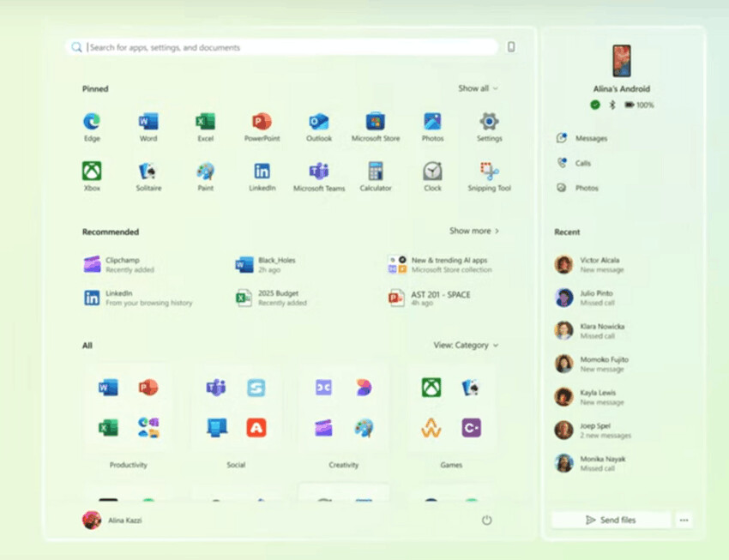Click the green connected status icon
The height and width of the screenshot is (560, 729).
[x=595, y=105]
